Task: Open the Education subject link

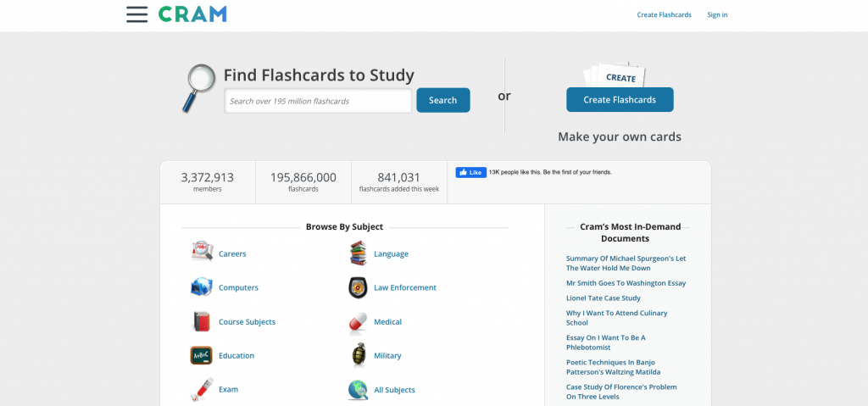Action: click(236, 356)
